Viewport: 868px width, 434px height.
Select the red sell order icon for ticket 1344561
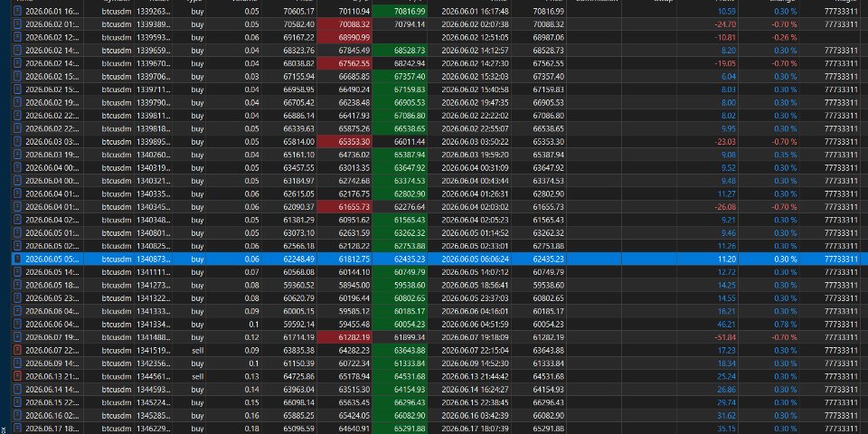point(17,376)
